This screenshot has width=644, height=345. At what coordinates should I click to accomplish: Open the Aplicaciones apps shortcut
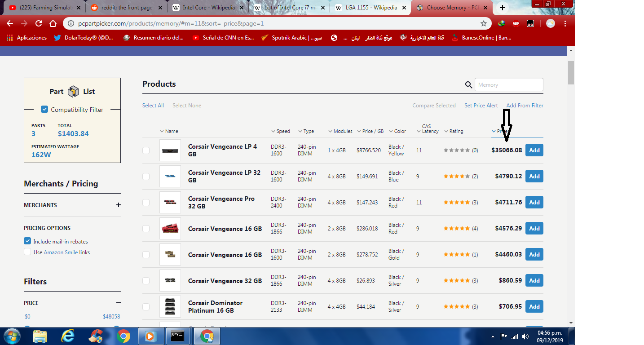coord(27,38)
